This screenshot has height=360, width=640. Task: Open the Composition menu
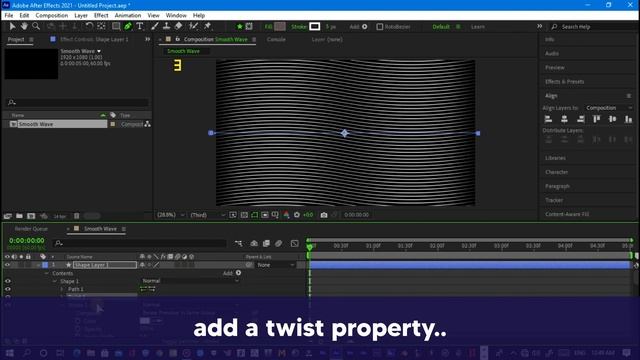(51, 15)
